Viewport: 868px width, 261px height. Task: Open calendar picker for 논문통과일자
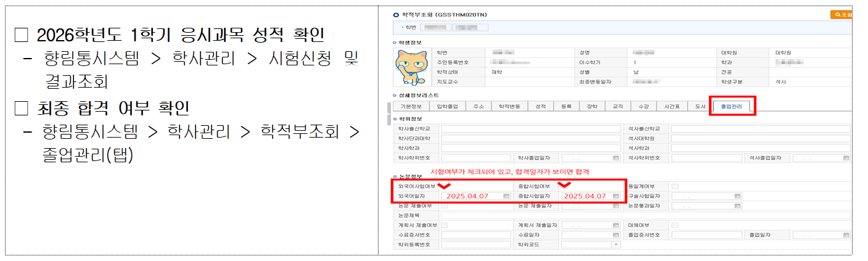coord(737,205)
